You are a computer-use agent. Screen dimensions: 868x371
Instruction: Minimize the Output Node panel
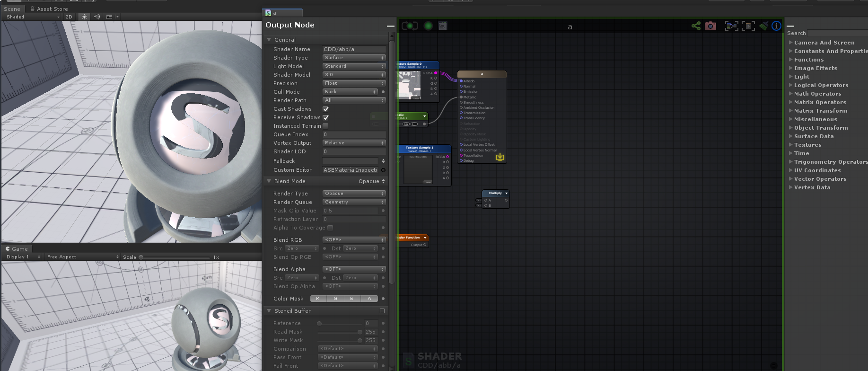(390, 26)
